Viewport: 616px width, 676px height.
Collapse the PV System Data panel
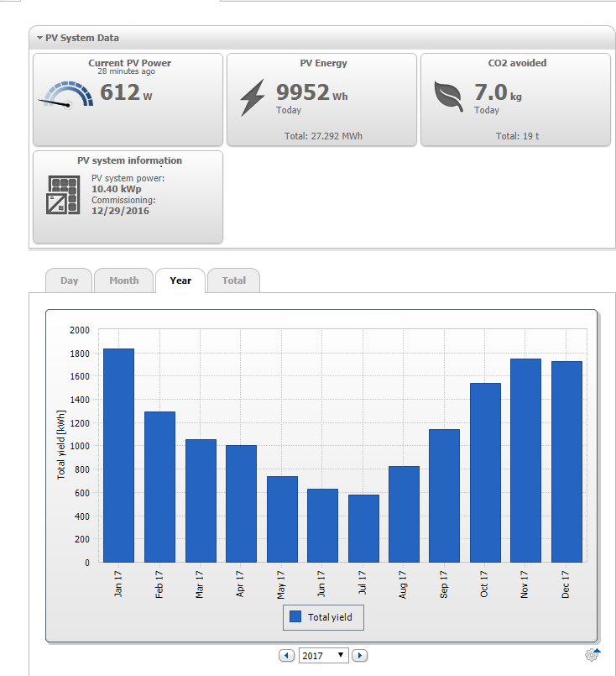(39, 38)
